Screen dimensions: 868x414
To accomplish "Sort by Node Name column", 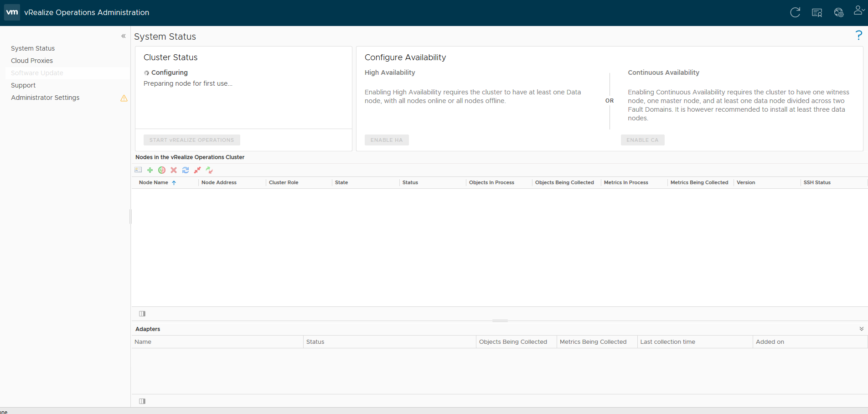I will (154, 182).
